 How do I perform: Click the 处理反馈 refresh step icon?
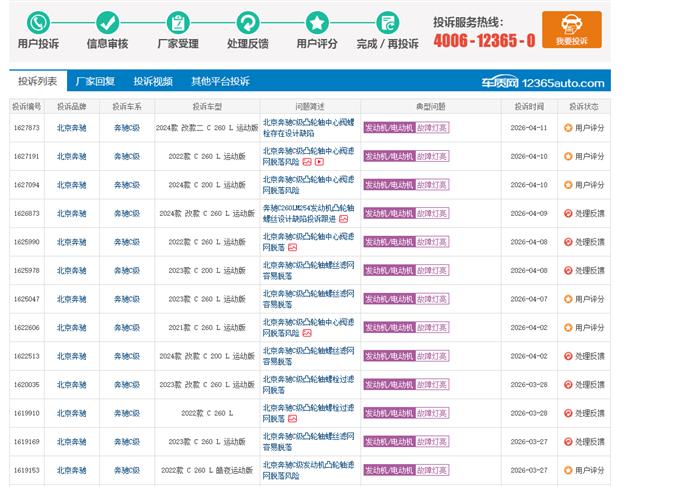(x=247, y=22)
